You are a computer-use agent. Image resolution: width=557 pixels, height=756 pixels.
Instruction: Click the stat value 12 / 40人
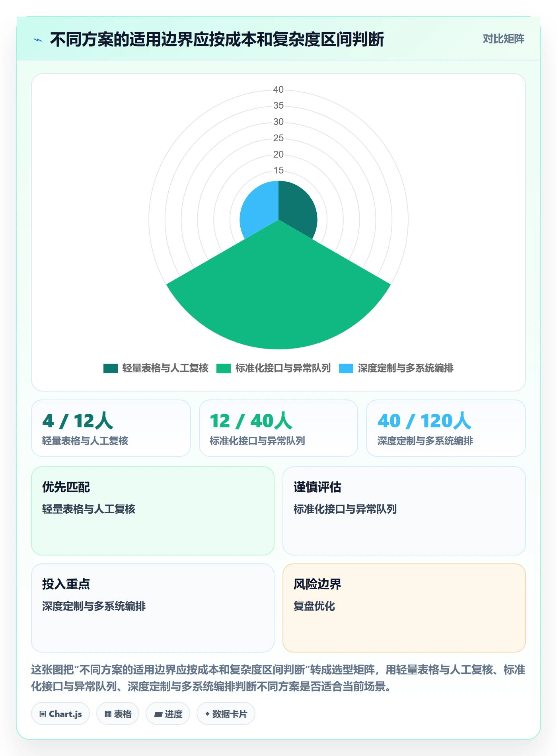click(x=251, y=421)
